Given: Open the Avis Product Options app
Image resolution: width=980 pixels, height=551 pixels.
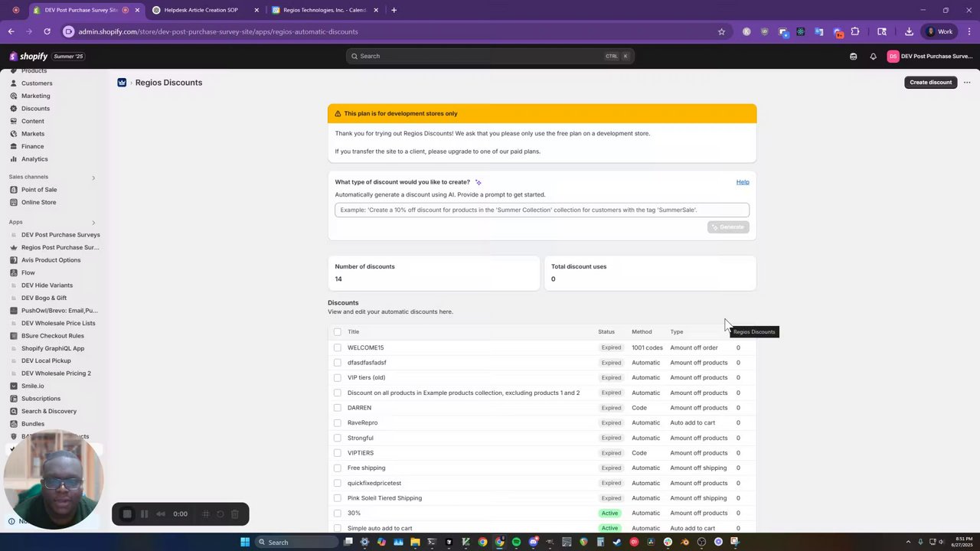Looking at the screenshot, I should pos(51,260).
